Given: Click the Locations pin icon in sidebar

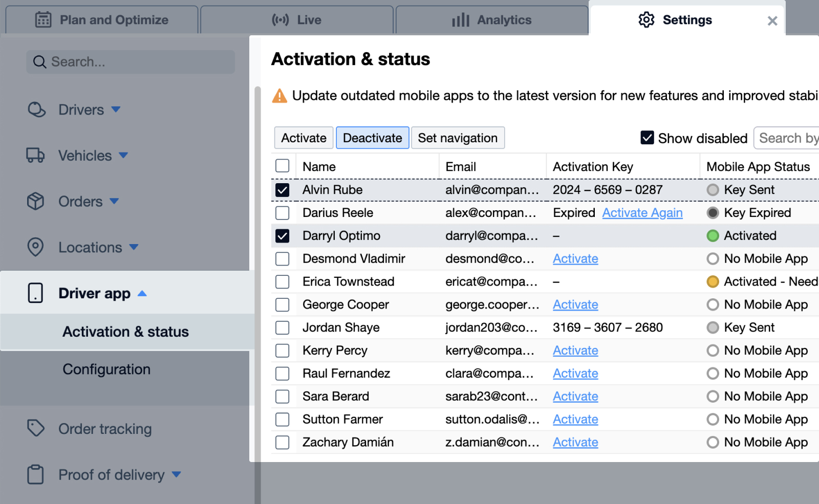Looking at the screenshot, I should [35, 247].
